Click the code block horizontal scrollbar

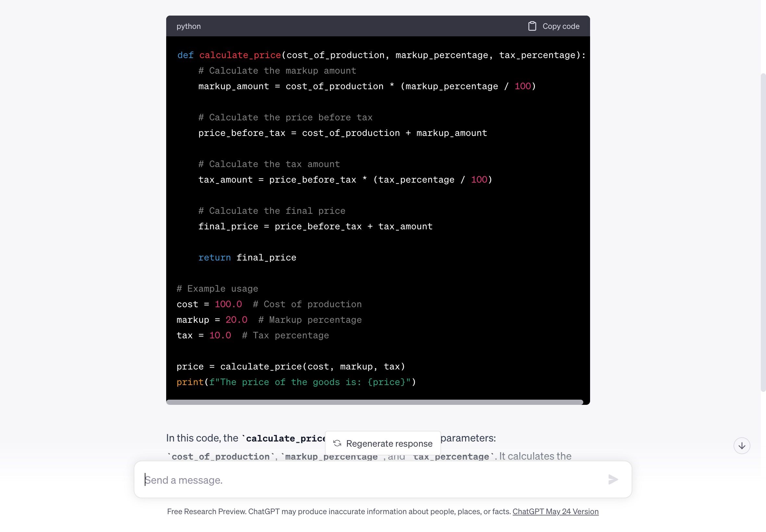[x=375, y=402]
